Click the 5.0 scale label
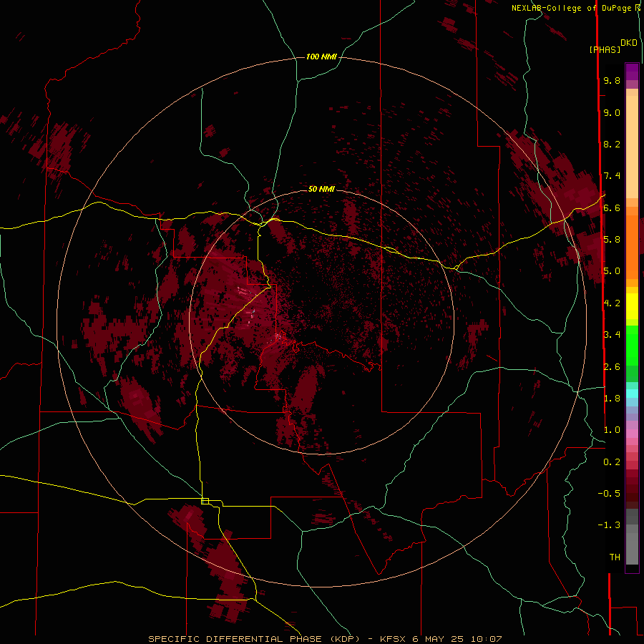 click(612, 271)
